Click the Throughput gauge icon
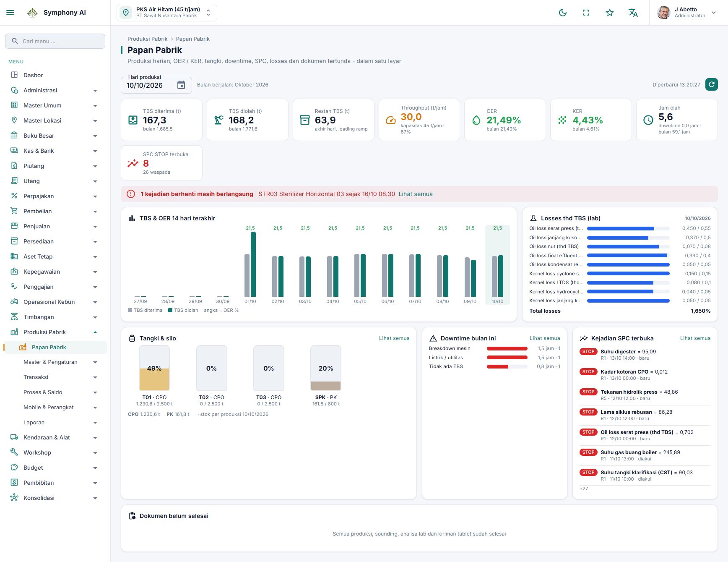728x562 pixels. (x=390, y=120)
